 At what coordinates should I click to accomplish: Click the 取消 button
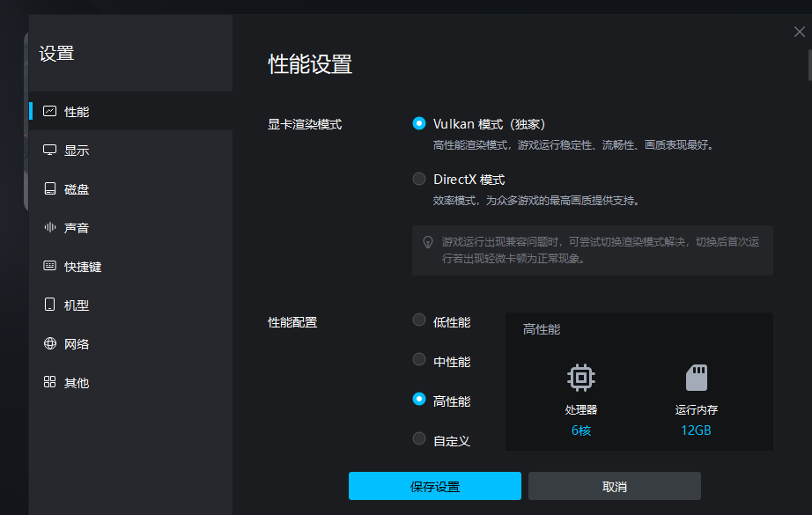coord(615,486)
